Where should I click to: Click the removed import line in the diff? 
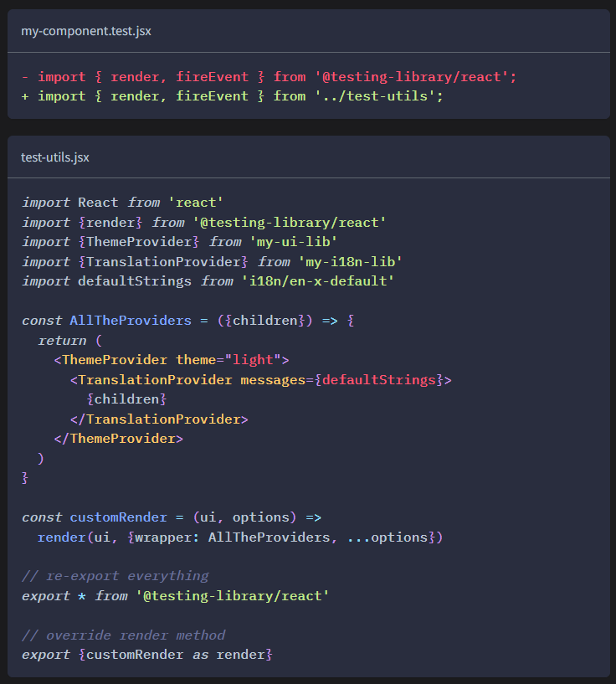(x=269, y=76)
